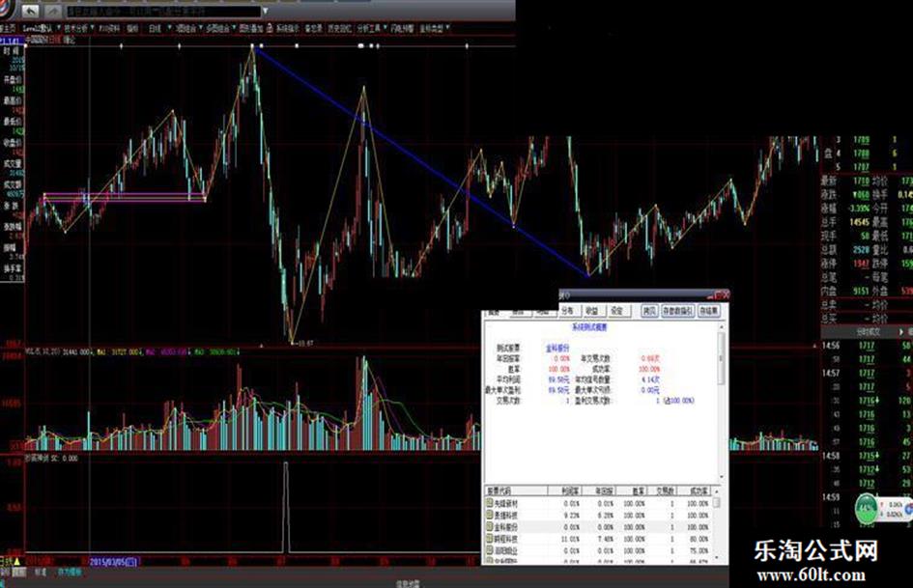The image size is (913, 588).
Task: Sort by the 股票代码 column header
Action: coord(517,491)
